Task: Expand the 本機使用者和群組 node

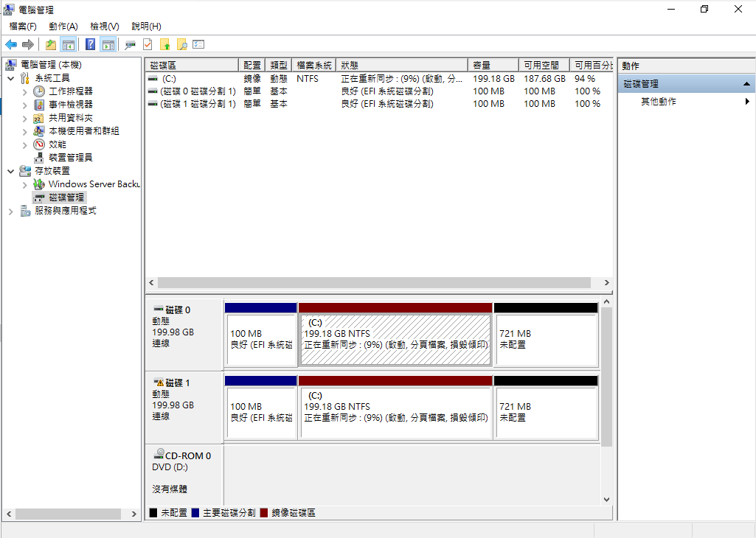Action: coord(24,131)
